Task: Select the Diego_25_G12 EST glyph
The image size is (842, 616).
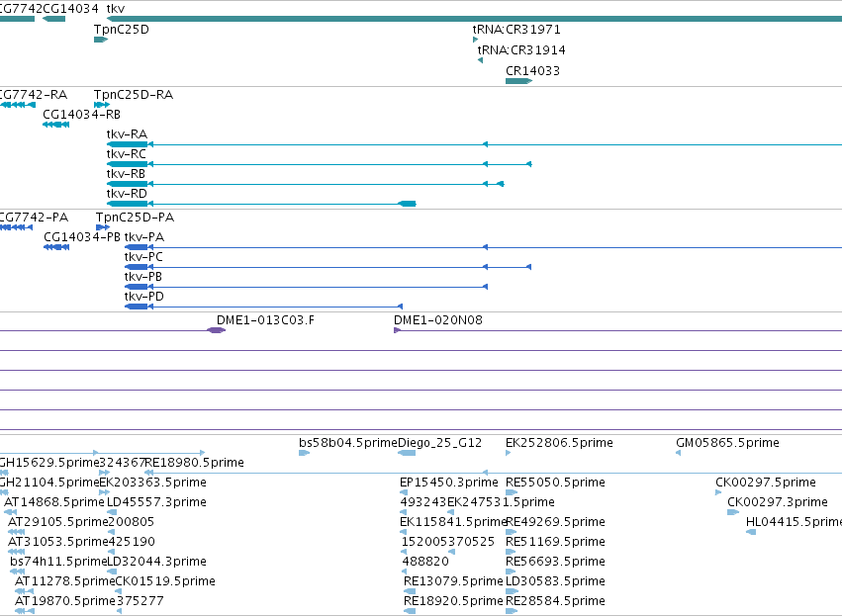Action: tap(407, 453)
